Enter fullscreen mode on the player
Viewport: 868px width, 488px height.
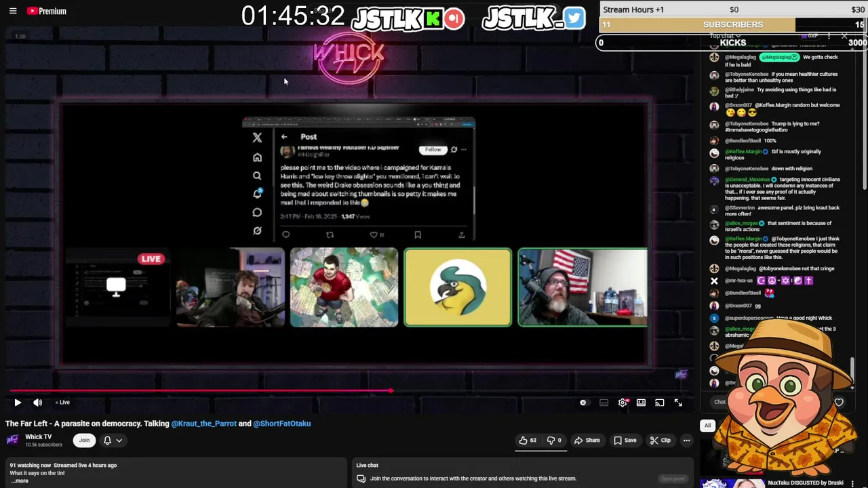tap(678, 403)
